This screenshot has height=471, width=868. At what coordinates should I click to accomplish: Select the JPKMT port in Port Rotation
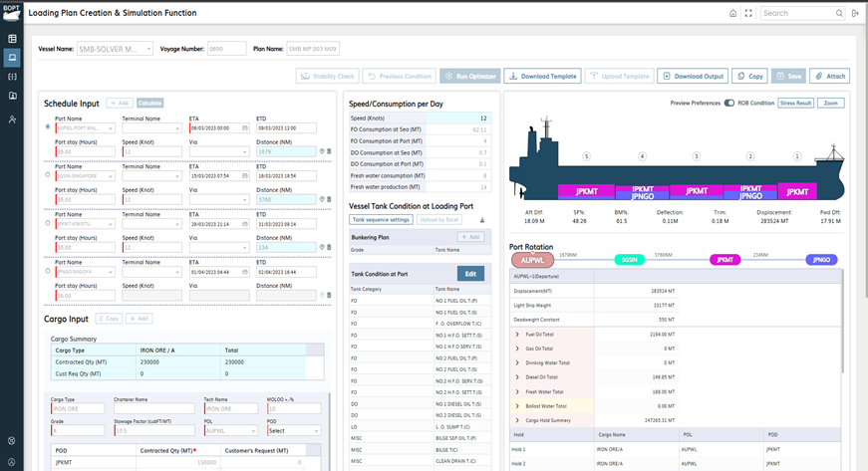click(725, 259)
